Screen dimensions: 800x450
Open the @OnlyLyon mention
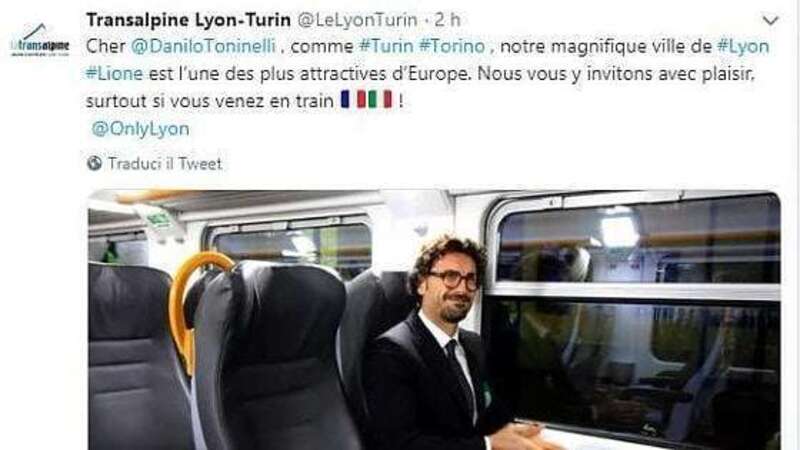pos(140,129)
